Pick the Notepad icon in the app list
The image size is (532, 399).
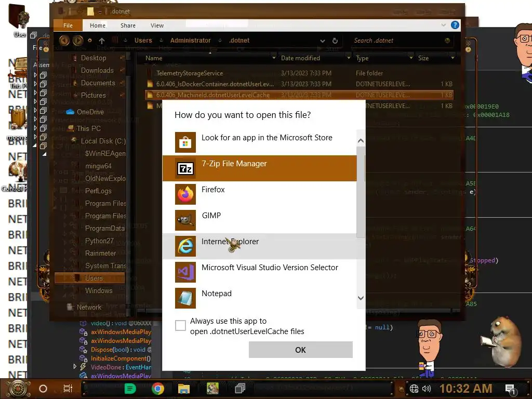pyautogui.click(x=185, y=298)
